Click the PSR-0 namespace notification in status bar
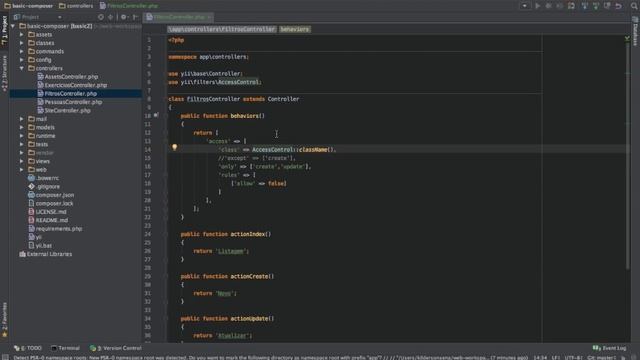This screenshot has width=640, height=360. coord(270,358)
